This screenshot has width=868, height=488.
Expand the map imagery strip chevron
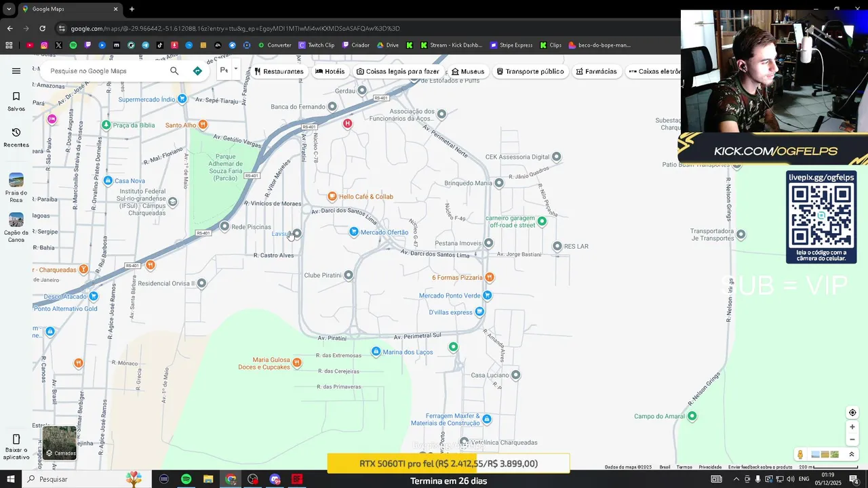[852, 455]
